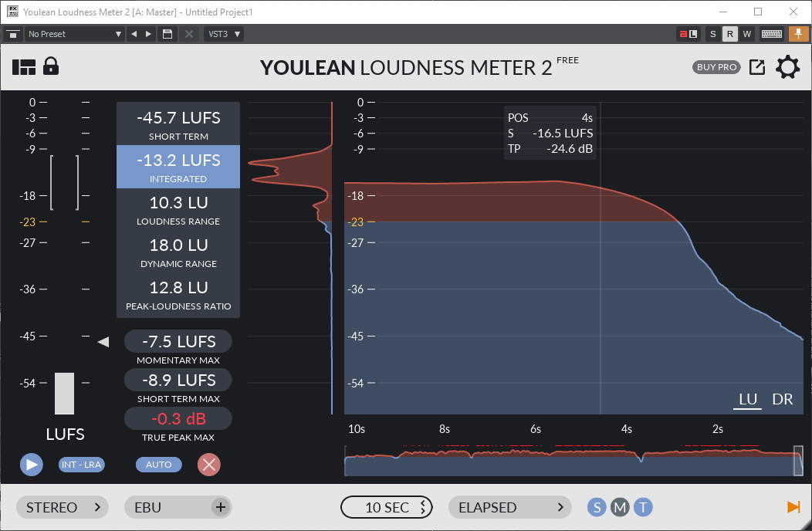
Task: Click the BUY PRO button
Action: 716,67
